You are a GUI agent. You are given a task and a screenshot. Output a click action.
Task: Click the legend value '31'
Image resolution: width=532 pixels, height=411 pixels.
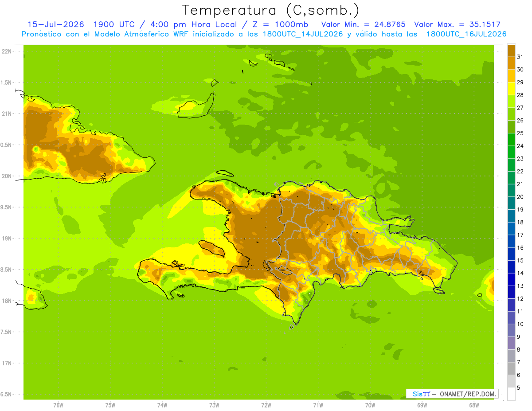520,57
